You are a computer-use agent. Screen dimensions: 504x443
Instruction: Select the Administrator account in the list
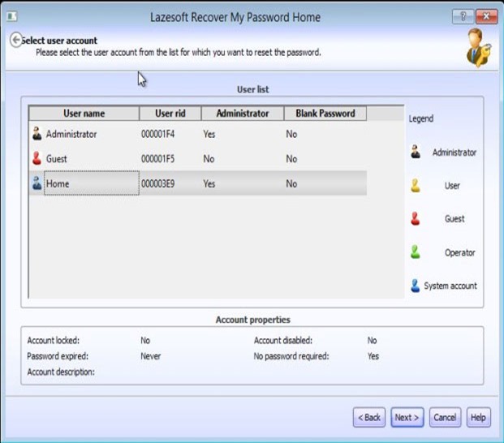[198, 134]
